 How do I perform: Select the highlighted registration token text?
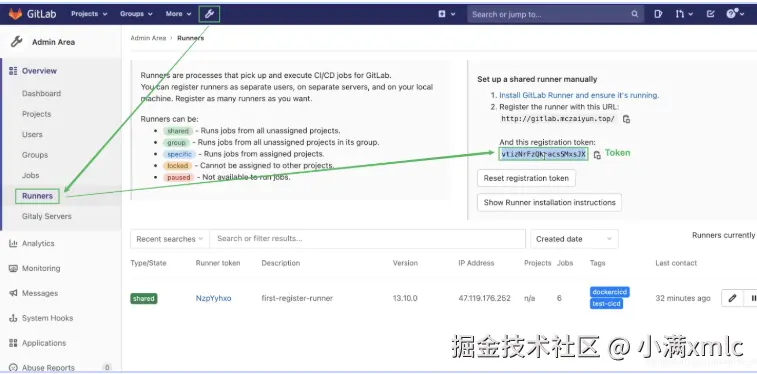(x=544, y=154)
